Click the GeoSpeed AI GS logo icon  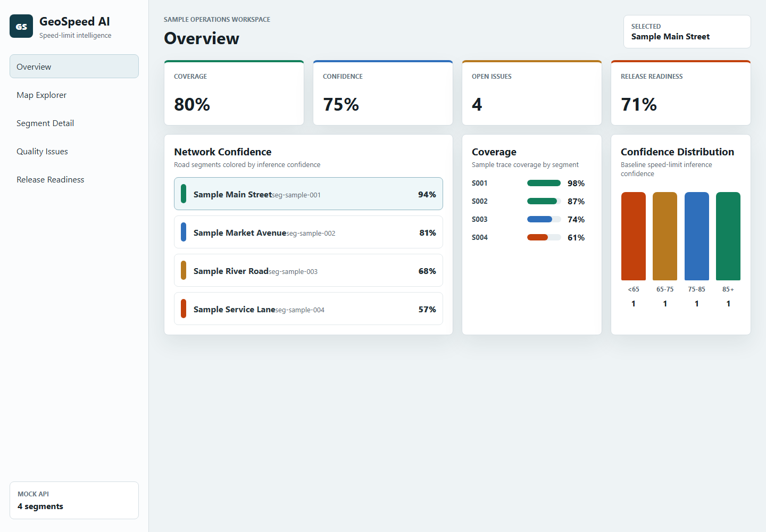click(21, 26)
